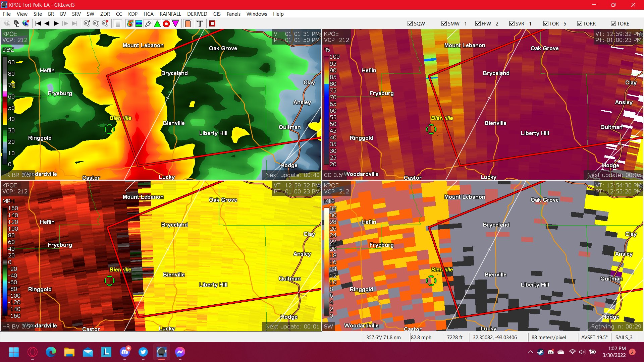Image resolution: width=644 pixels, height=362 pixels.
Task: Open the GIS menu
Action: 216,14
